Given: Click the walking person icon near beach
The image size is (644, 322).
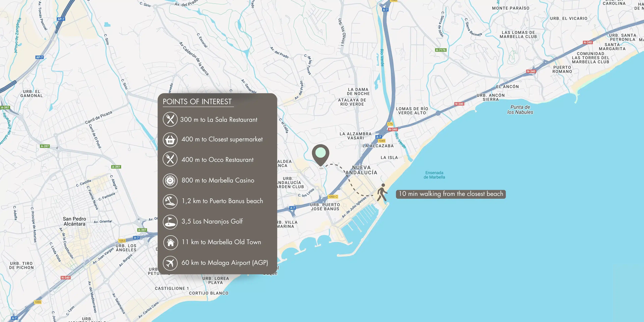Looking at the screenshot, I should coord(382,193).
